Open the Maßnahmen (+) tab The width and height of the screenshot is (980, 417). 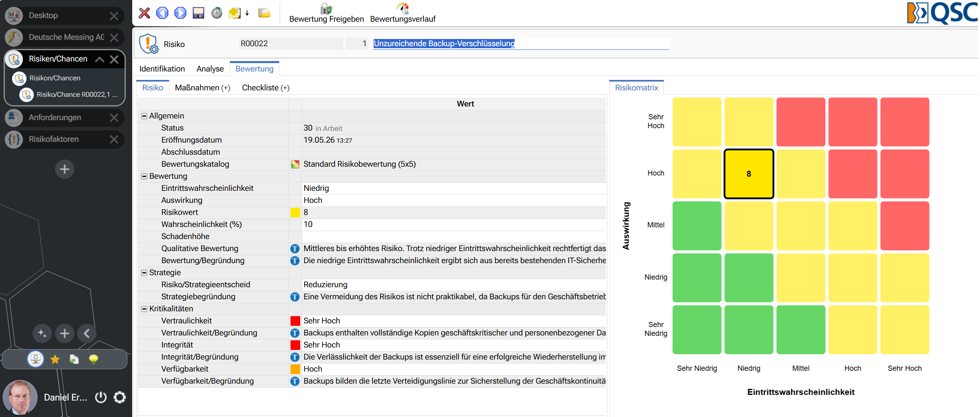203,88
